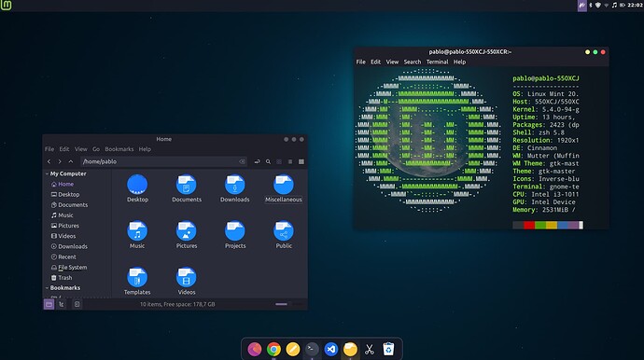Go back in the Home file manager
The width and height of the screenshot is (644, 360).
pyautogui.click(x=49, y=161)
